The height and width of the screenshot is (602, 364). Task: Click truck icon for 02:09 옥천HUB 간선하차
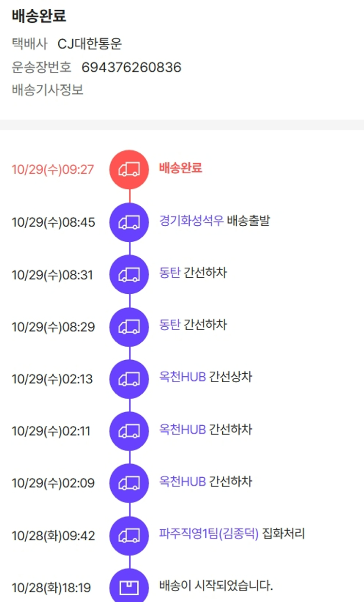[129, 483]
